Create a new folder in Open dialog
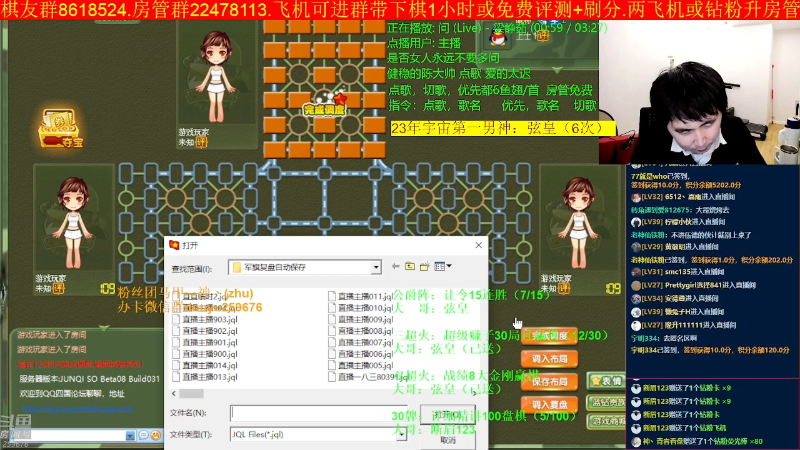The height and width of the screenshot is (450, 800). coord(424,266)
